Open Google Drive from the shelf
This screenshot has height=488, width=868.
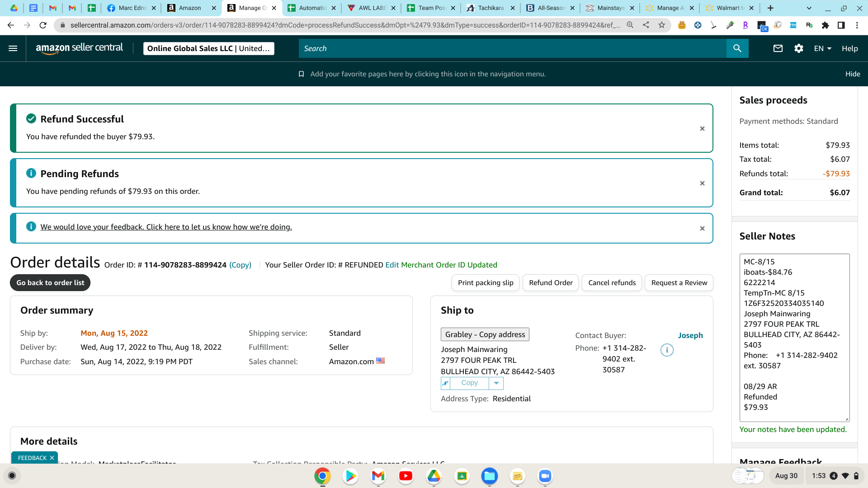(434, 476)
